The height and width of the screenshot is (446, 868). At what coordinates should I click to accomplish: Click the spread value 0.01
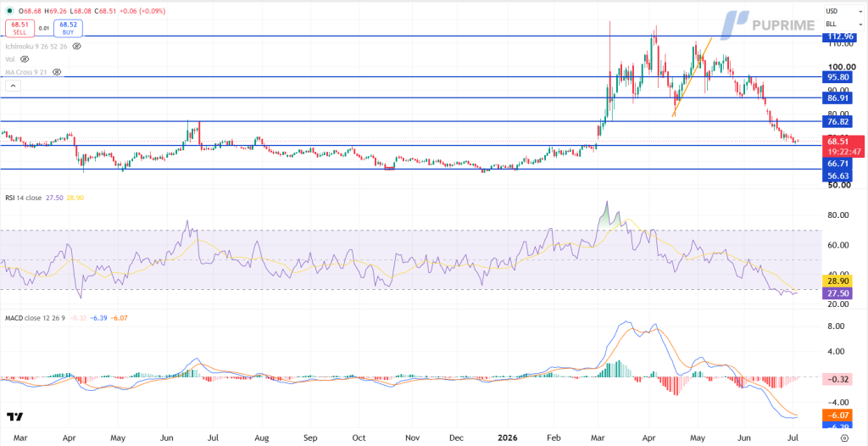coord(45,28)
